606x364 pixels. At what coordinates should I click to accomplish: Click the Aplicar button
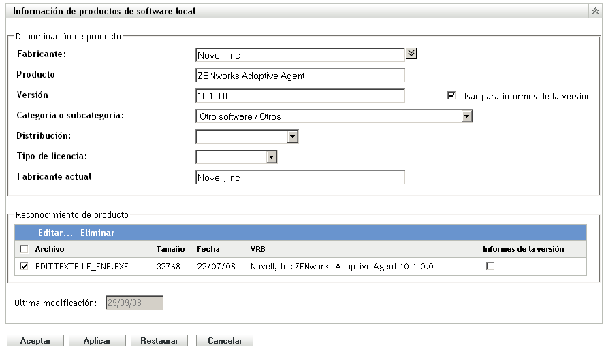(x=97, y=340)
